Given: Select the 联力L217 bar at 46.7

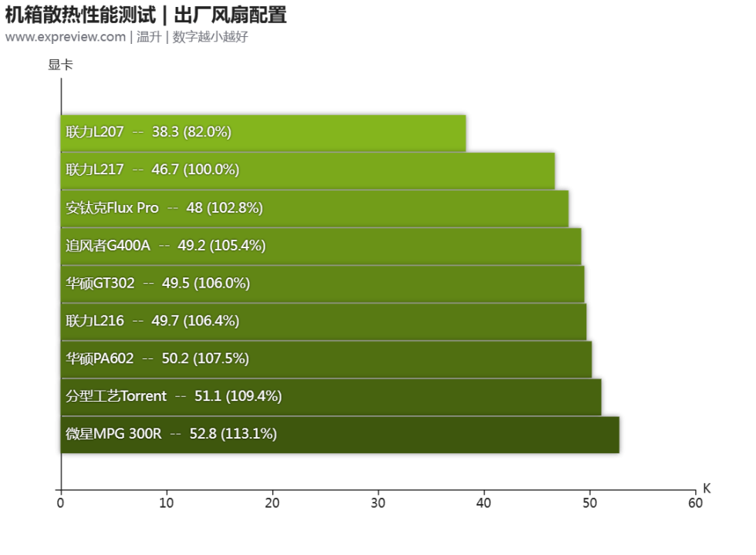Looking at the screenshot, I should 307,170.
